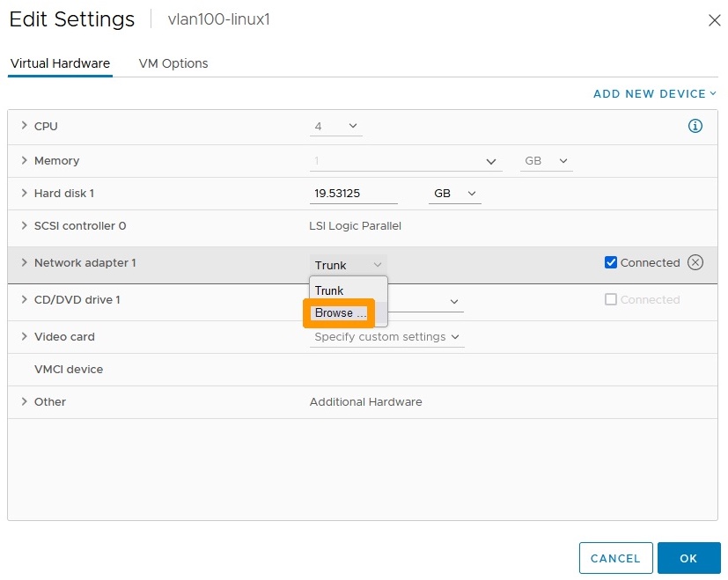Expand the CPU row

coord(24,125)
